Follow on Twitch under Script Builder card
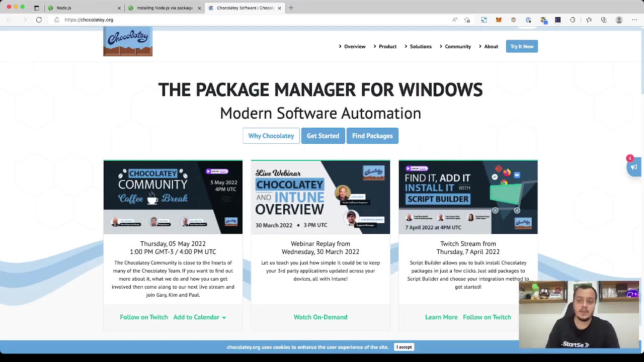Viewport: 644px width, 362px height. 487,317
